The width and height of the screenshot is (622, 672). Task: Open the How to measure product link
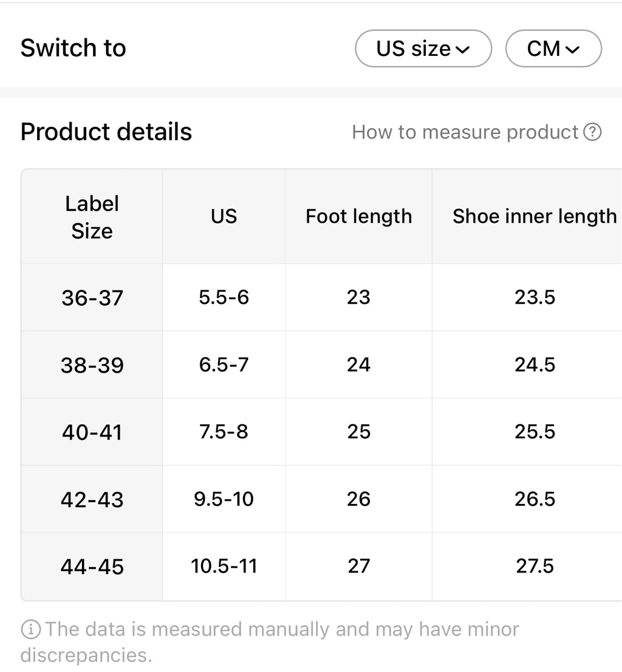coord(465,132)
